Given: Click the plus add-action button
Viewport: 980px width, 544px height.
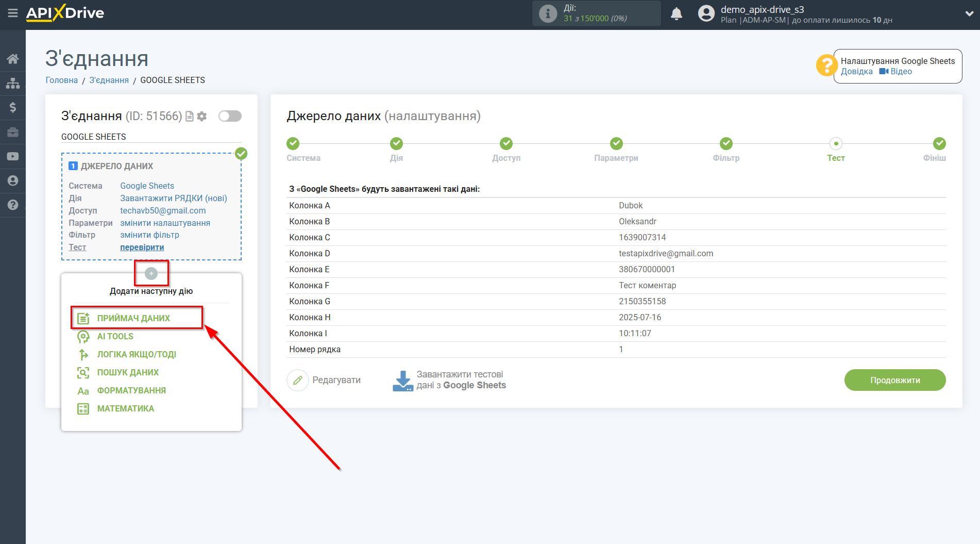Looking at the screenshot, I should (151, 273).
